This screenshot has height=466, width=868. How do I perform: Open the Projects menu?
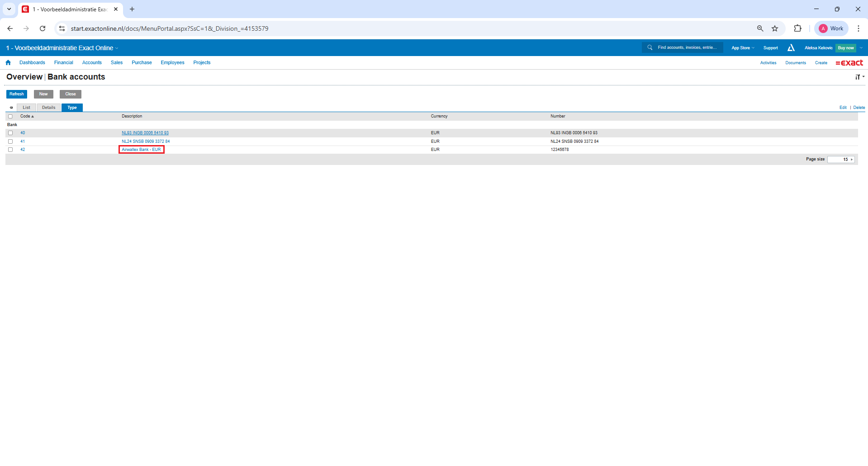[202, 62]
